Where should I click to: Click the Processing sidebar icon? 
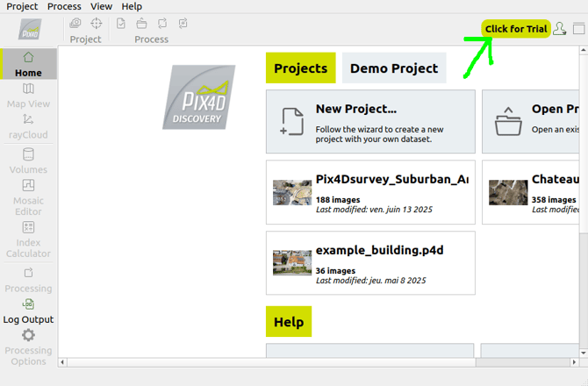(28, 280)
